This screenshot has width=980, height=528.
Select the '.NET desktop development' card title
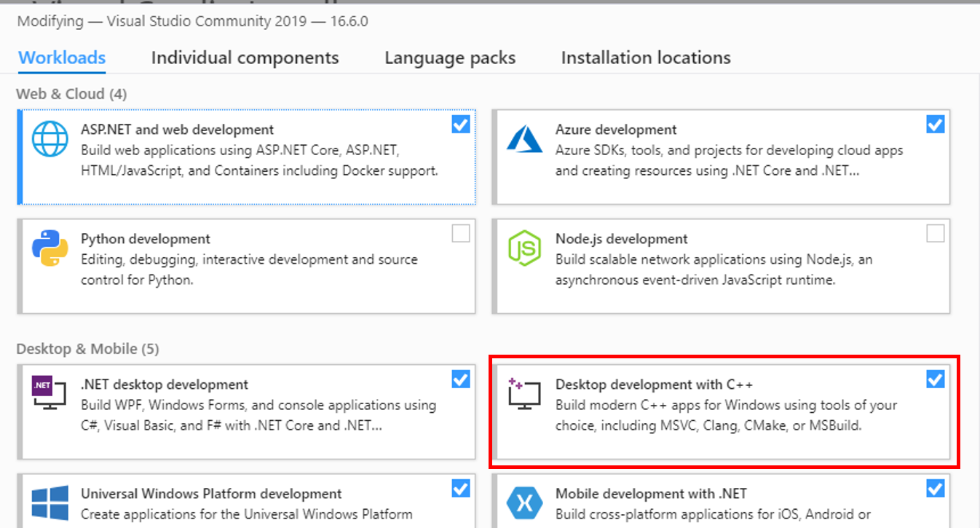[x=165, y=385]
